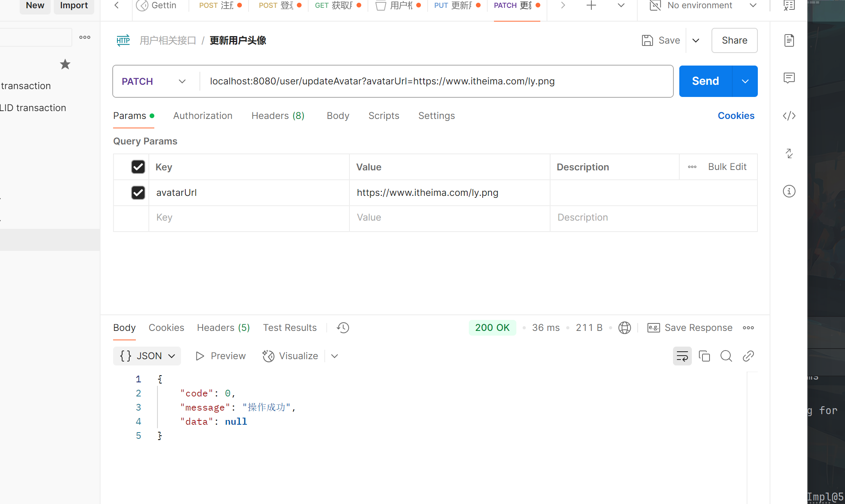
Task: Copy the response body
Action: [x=704, y=356]
